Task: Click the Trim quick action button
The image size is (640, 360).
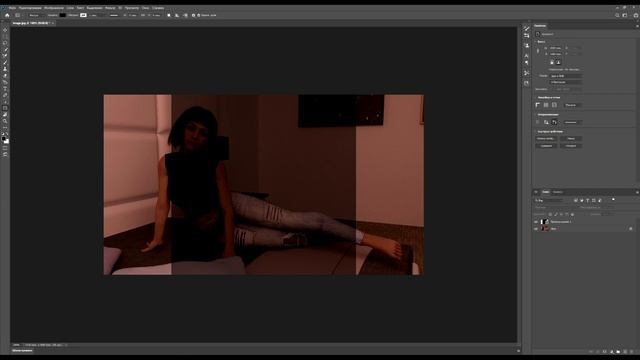Action: pos(546,146)
